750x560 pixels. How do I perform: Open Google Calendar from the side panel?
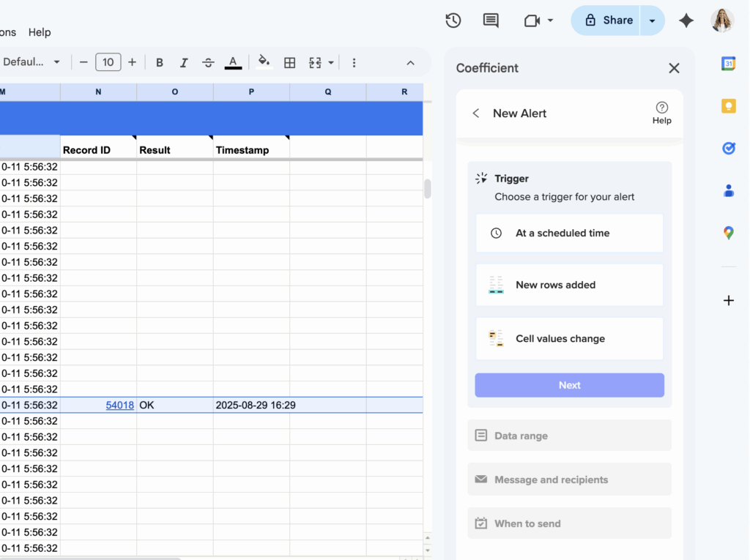coord(728,64)
